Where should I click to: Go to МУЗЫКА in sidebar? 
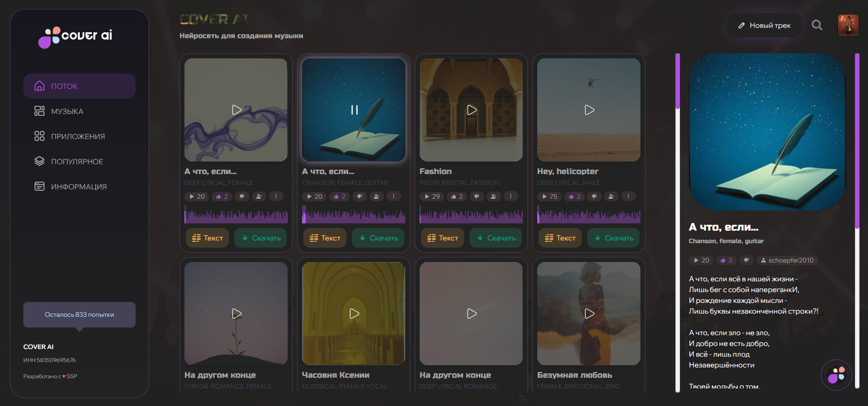tap(67, 111)
